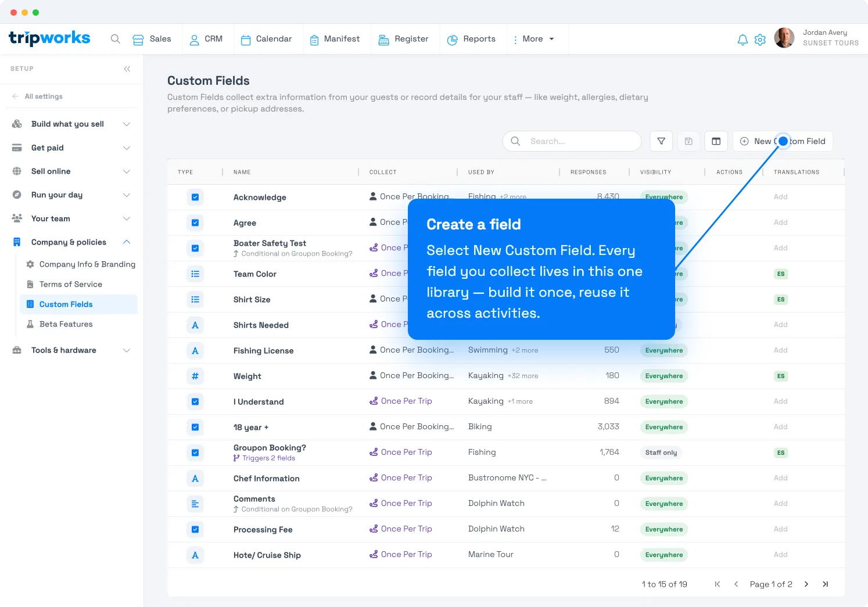868x607 pixels.
Task: Expand Get paid section
Action: coord(71,148)
